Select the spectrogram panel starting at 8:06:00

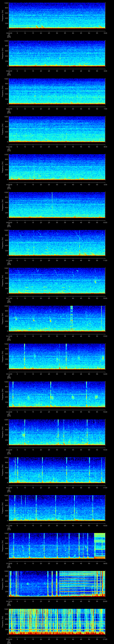(57, 91)
